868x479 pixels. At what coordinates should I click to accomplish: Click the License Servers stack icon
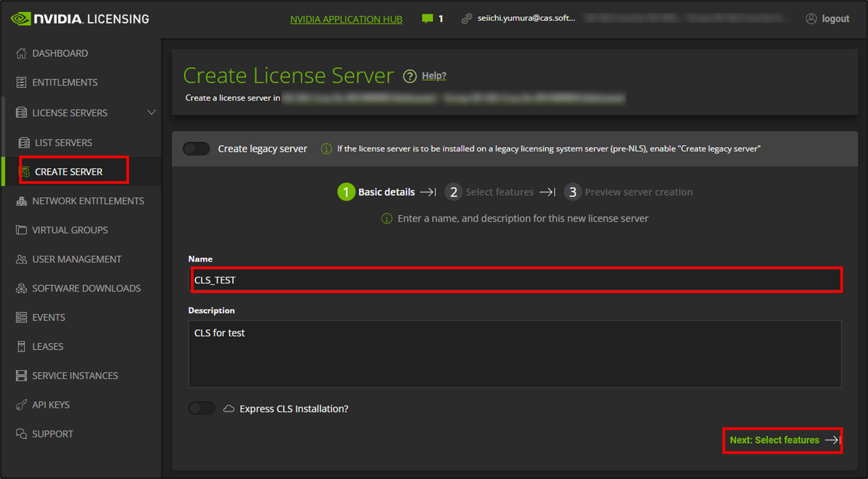(x=21, y=112)
